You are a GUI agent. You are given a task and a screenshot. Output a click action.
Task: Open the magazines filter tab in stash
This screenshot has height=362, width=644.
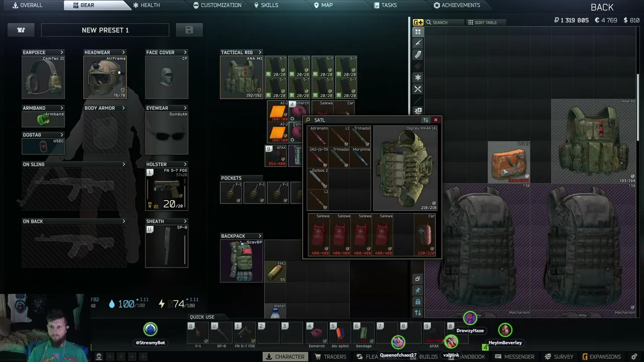point(418,55)
